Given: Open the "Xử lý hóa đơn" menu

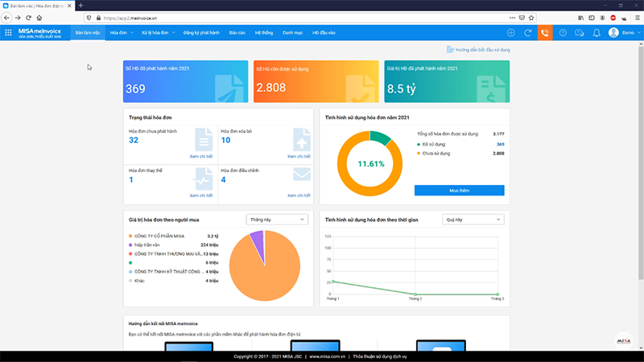Looking at the screenshot, I should tap(156, 33).
